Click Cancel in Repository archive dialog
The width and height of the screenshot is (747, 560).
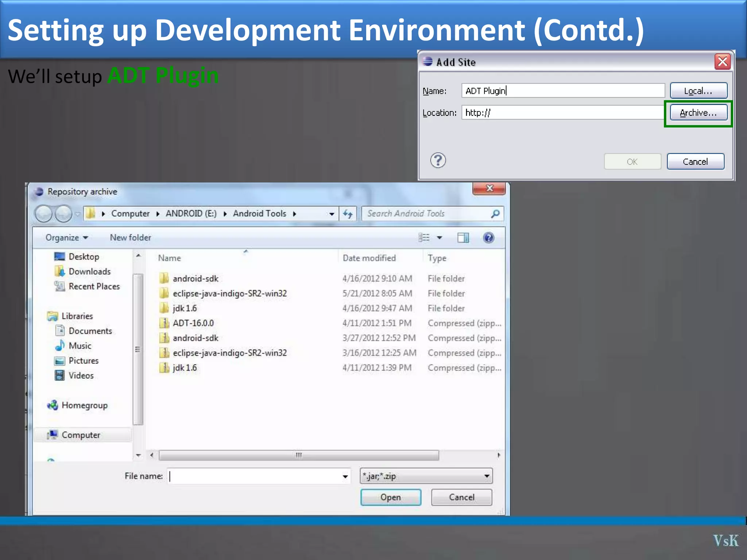[461, 497]
